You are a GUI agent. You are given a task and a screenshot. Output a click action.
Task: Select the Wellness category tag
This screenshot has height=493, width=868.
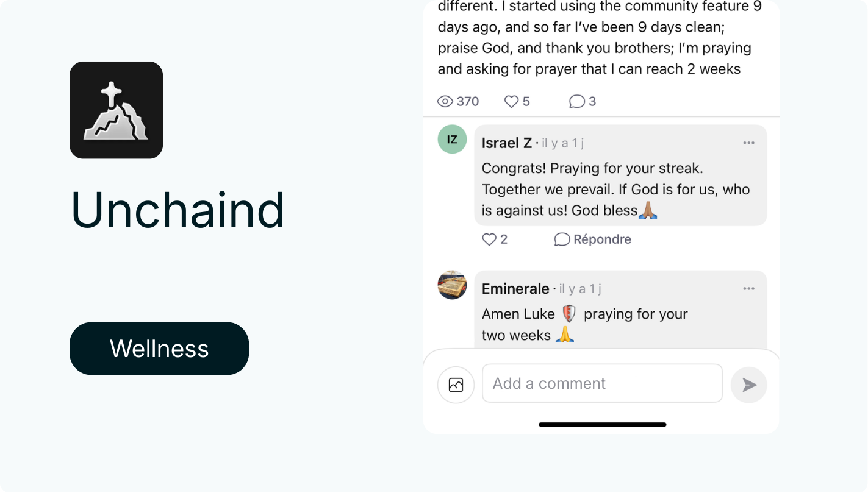[x=159, y=348]
